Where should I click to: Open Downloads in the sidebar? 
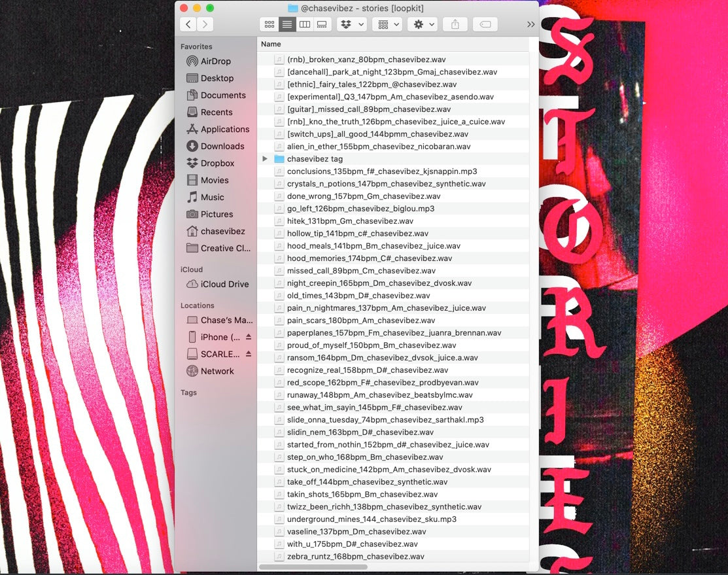[215, 147]
